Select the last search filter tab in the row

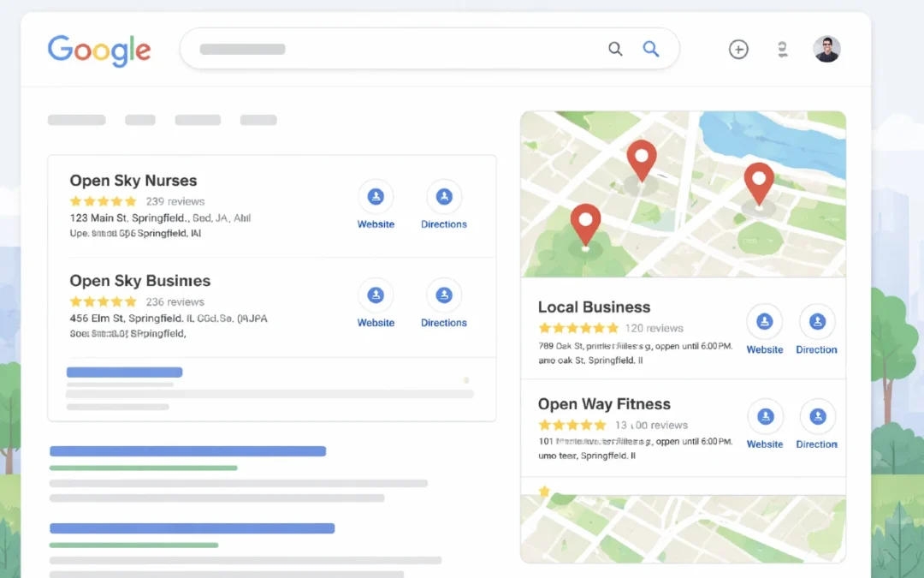click(258, 120)
